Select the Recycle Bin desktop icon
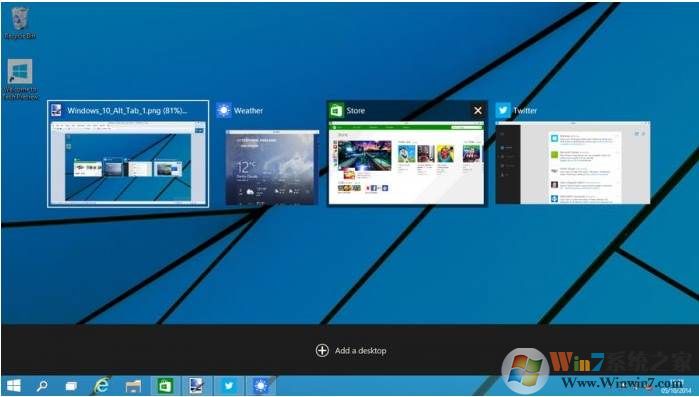 pyautogui.click(x=20, y=23)
